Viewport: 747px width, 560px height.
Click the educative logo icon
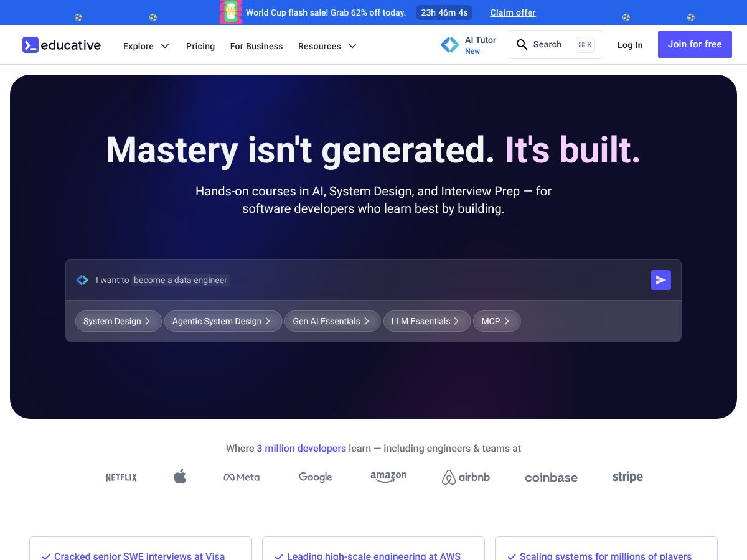[x=31, y=45]
